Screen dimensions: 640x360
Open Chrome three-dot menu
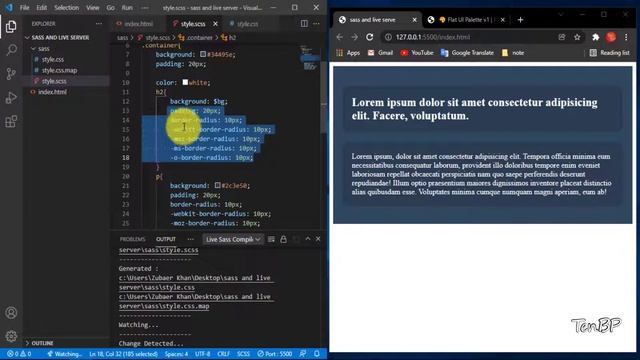626,37
